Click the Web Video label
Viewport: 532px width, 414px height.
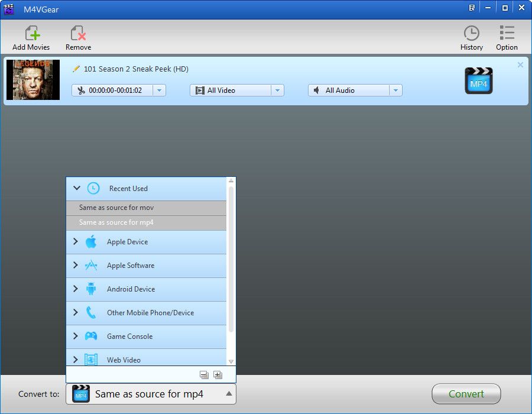point(124,360)
